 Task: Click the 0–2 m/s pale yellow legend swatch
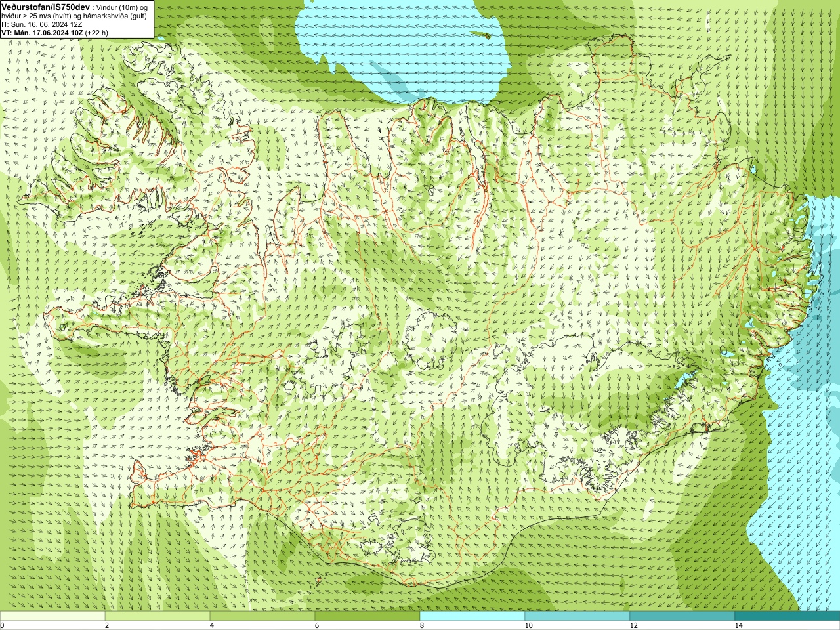click(x=52, y=616)
